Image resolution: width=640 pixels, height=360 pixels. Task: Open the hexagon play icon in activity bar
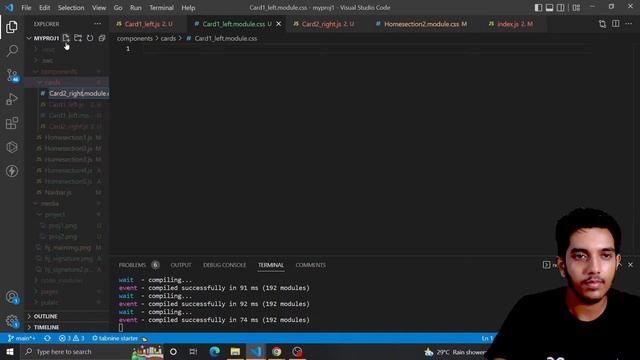pyautogui.click(x=12, y=147)
